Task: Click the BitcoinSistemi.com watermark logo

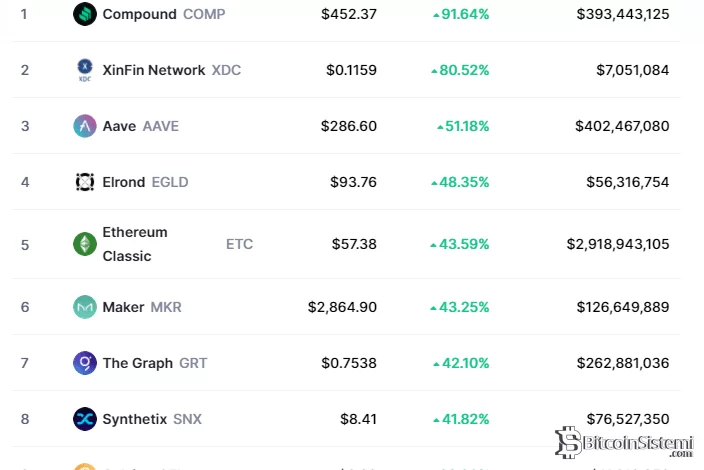Action: [625, 443]
